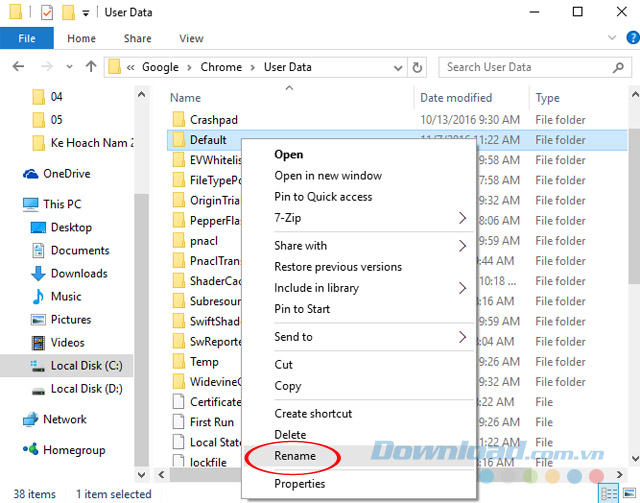Choose Delete in the context menu
The width and height of the screenshot is (640, 503).
(290, 434)
